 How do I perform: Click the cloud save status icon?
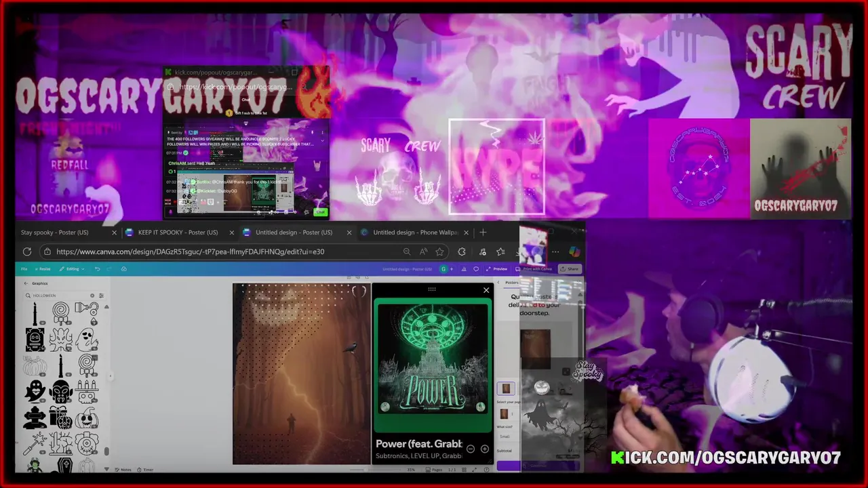(123, 269)
